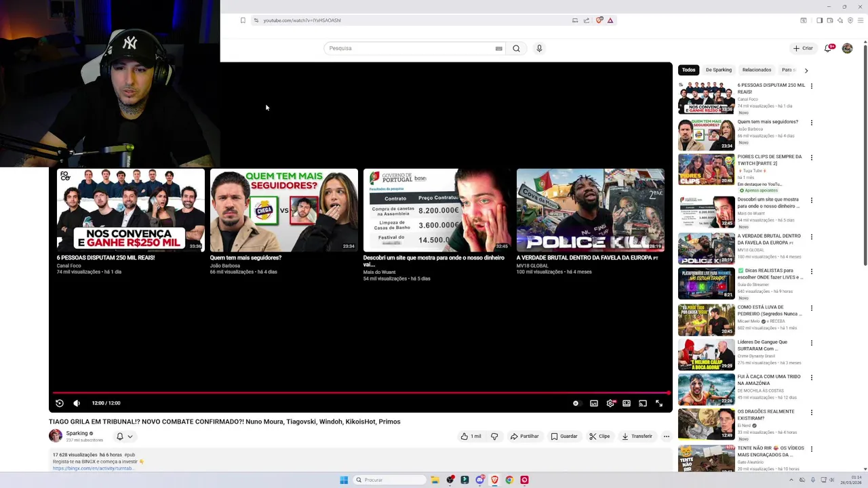Viewport: 868px width, 488px height.
Task: Open the bingx.com link in description
Action: pyautogui.click(x=93, y=468)
